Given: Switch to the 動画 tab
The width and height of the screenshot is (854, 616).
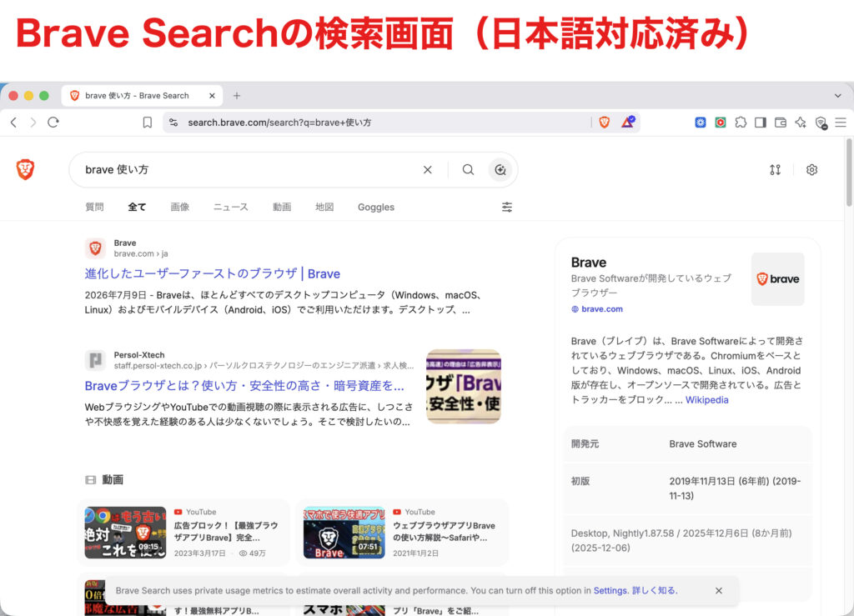Looking at the screenshot, I should (x=282, y=207).
